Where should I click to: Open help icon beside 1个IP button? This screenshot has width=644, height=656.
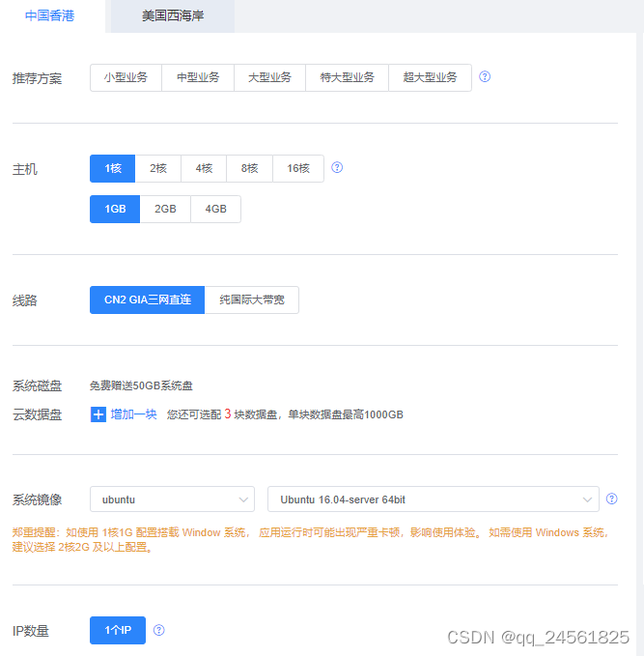(x=159, y=630)
